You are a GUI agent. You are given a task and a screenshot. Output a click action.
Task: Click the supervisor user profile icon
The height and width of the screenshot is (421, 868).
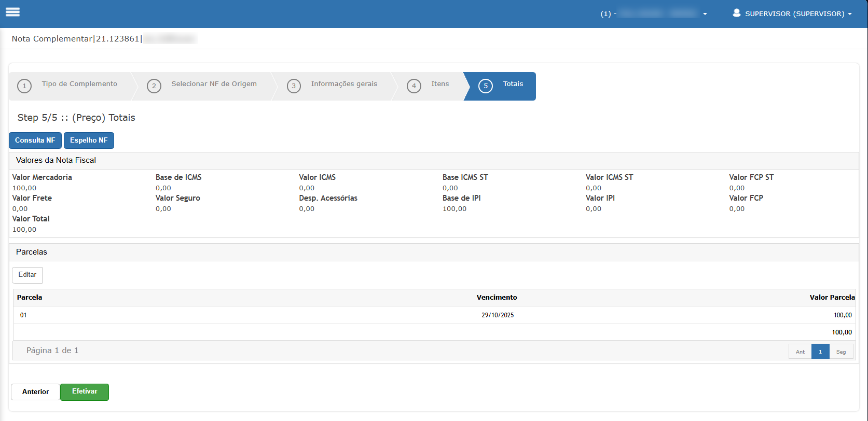(736, 13)
